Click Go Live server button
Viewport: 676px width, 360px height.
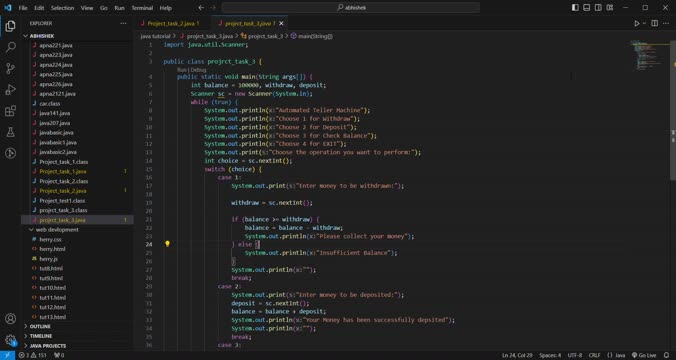coord(644,355)
